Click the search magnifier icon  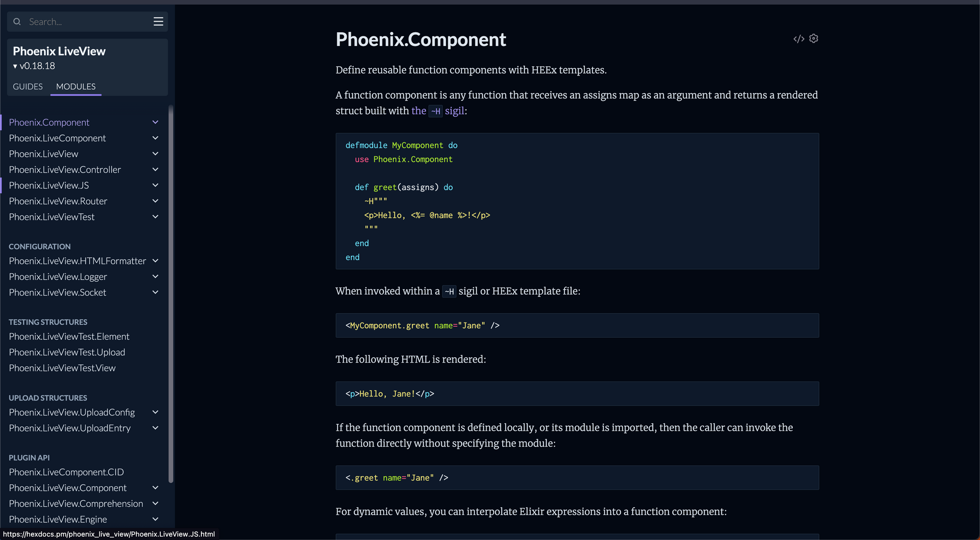(17, 22)
